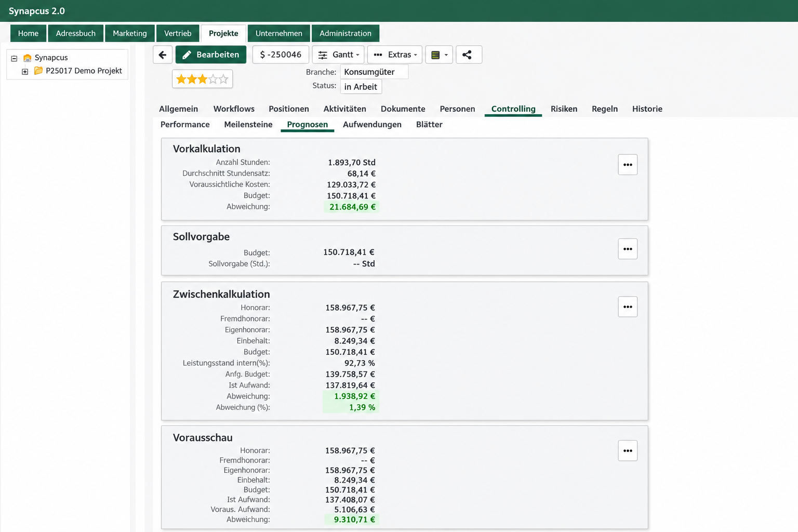This screenshot has height=532, width=798.
Task: Set the project rating to one star
Action: 181,79
